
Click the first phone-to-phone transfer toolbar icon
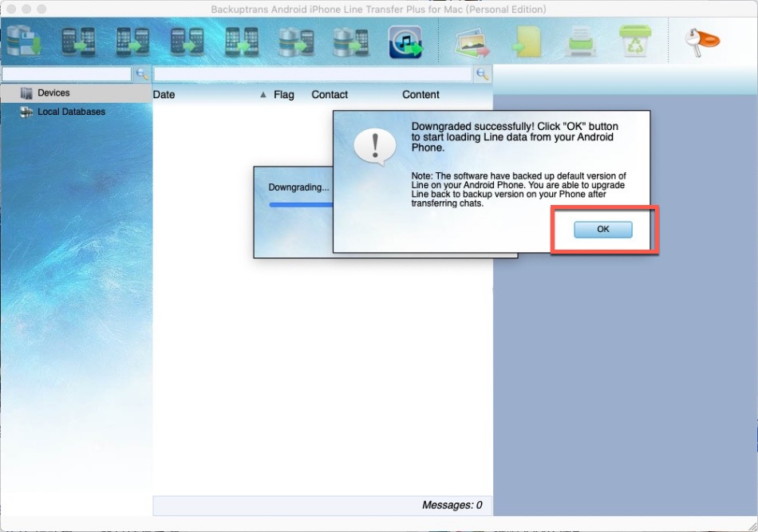tap(78, 41)
